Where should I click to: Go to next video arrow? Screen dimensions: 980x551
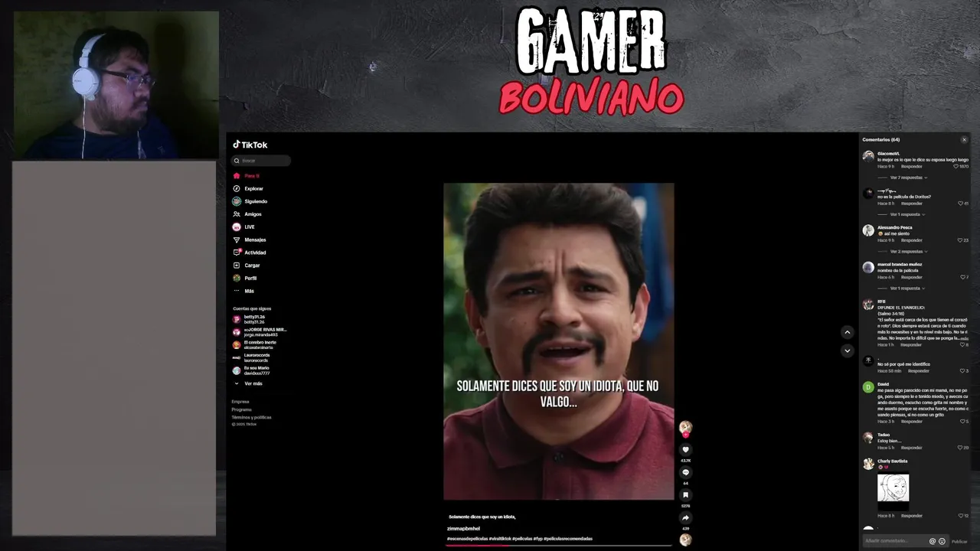(x=847, y=350)
